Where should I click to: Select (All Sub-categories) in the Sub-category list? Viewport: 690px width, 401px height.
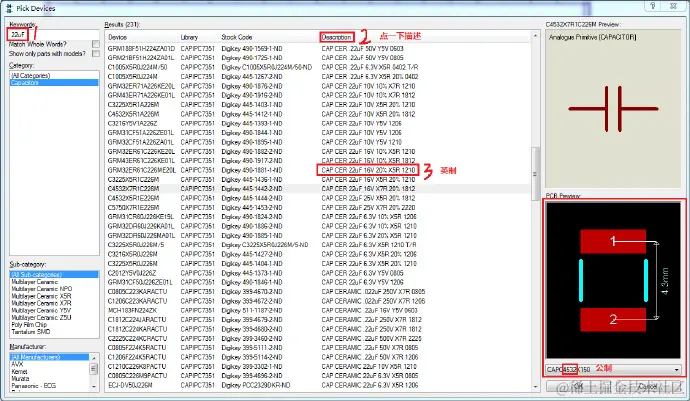(54, 275)
